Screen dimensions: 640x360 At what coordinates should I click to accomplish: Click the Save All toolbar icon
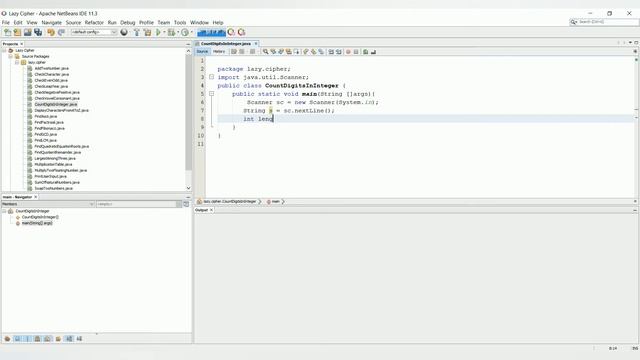38,32
